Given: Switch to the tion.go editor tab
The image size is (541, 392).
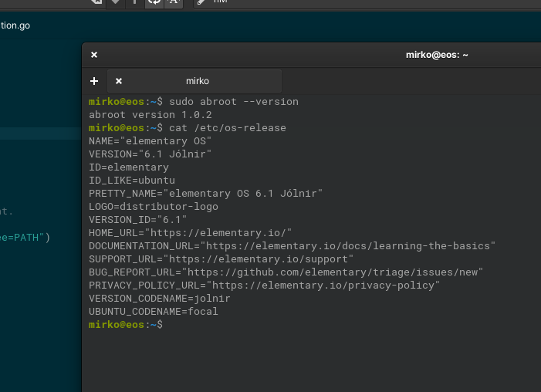Looking at the screenshot, I should (15, 25).
